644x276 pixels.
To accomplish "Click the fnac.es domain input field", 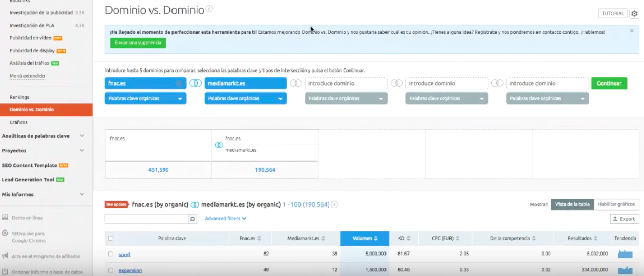I will (x=145, y=83).
